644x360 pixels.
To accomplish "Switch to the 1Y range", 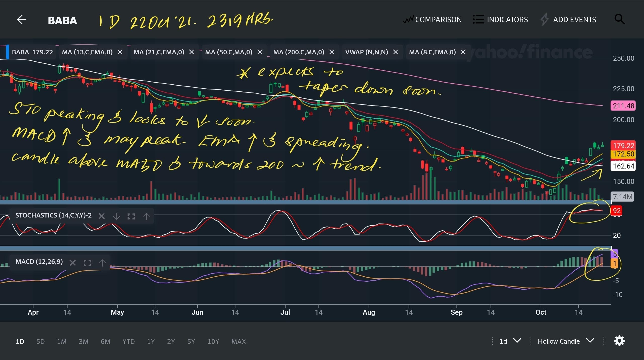I will [151, 341].
